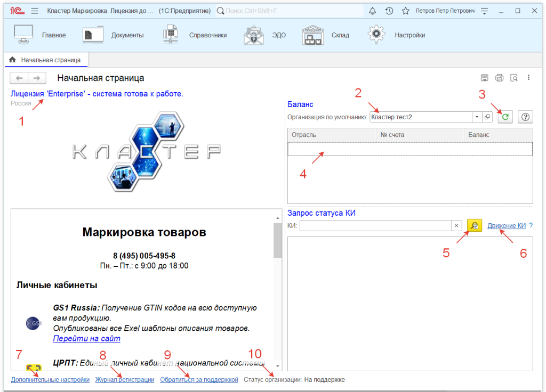Open the user settings menu icon beside username
Viewport: 546px width, 392px height.
pyautogui.click(x=484, y=11)
